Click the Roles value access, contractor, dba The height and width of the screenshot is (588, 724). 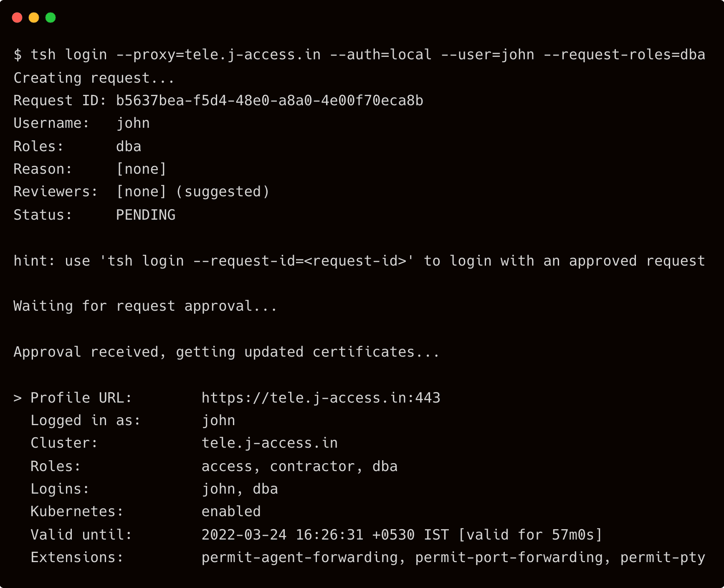[299, 466]
